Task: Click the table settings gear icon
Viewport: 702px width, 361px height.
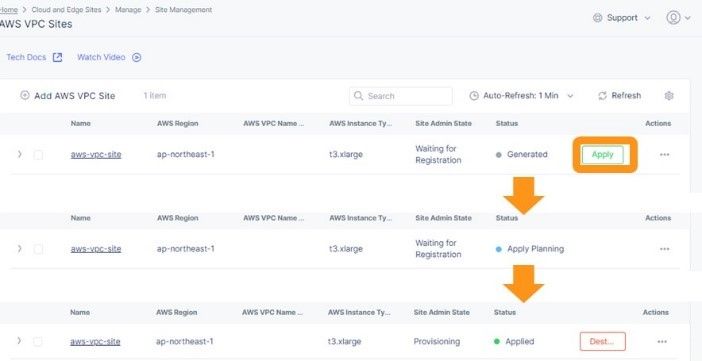Action: pos(669,96)
